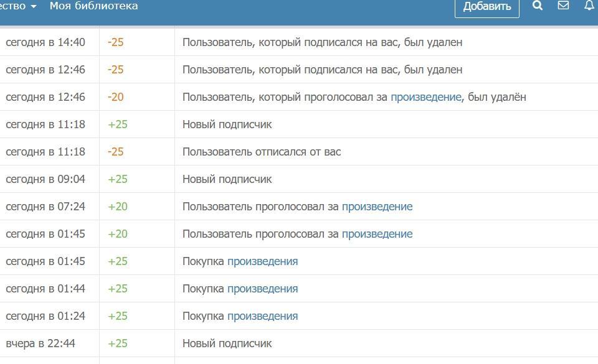Click +25 value in 09:04 row
The image size is (598, 364).
pos(117,179)
